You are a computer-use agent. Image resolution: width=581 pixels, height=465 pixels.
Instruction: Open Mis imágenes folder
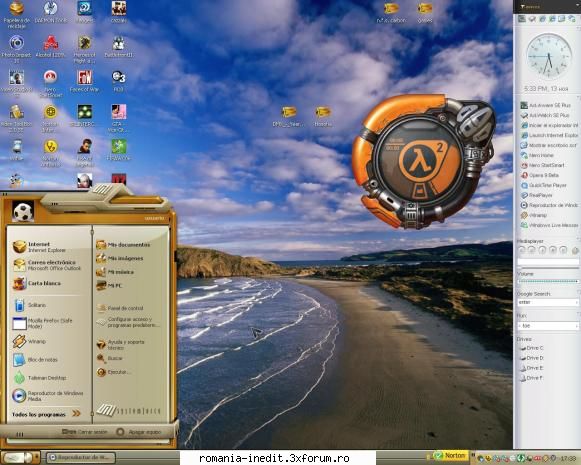(x=119, y=258)
